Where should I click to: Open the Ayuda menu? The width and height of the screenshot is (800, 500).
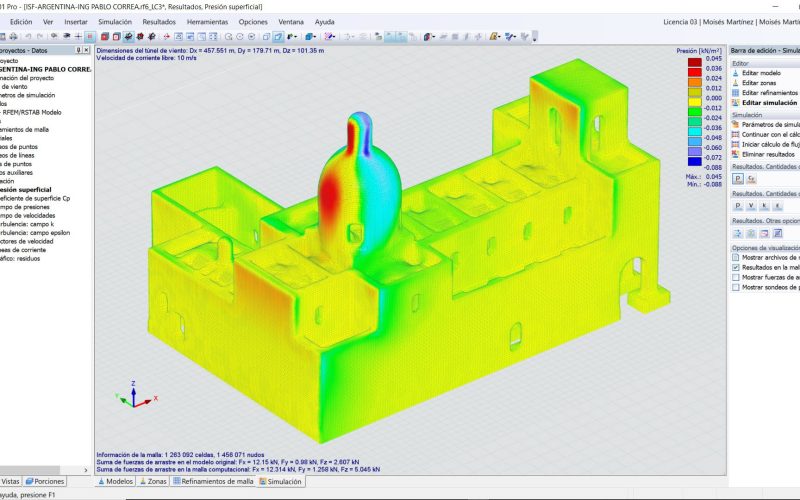324,22
